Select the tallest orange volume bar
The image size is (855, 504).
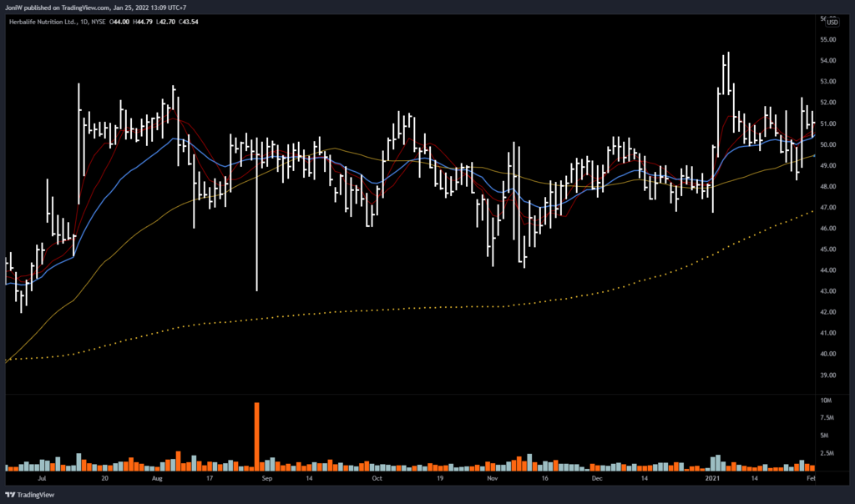257,434
